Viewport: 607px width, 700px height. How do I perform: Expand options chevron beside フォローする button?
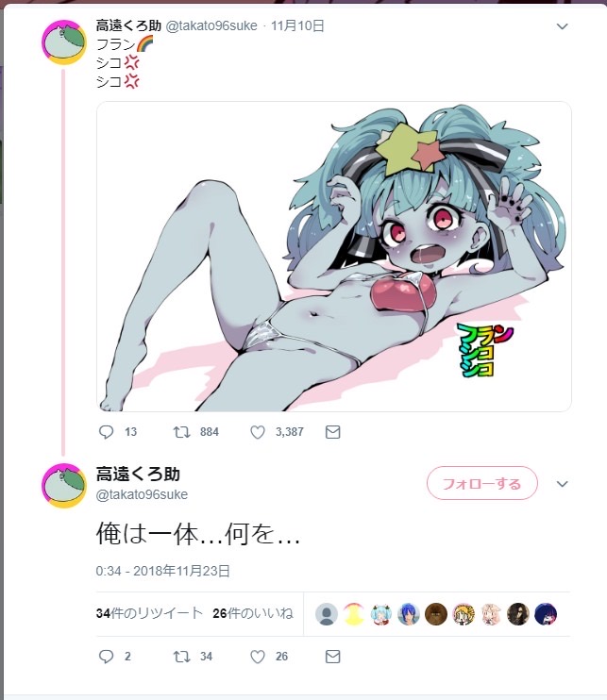562,484
